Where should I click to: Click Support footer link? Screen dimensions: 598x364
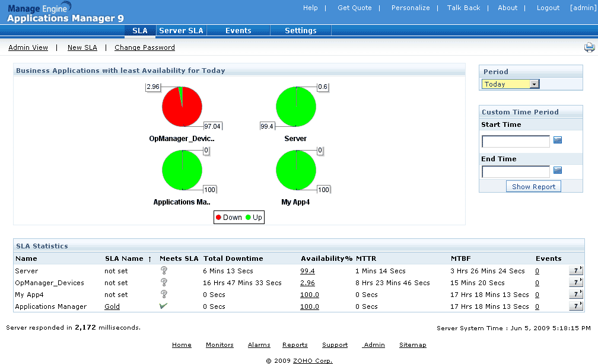tap(335, 344)
